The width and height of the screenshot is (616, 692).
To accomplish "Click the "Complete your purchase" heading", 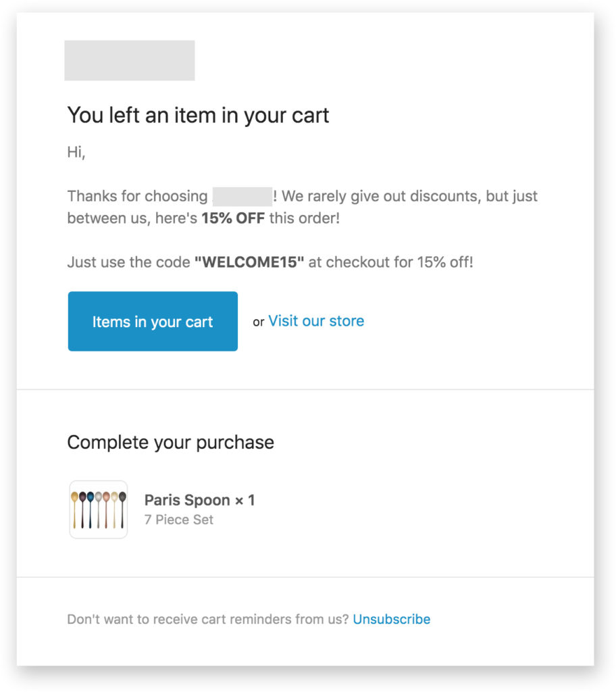I will (171, 443).
